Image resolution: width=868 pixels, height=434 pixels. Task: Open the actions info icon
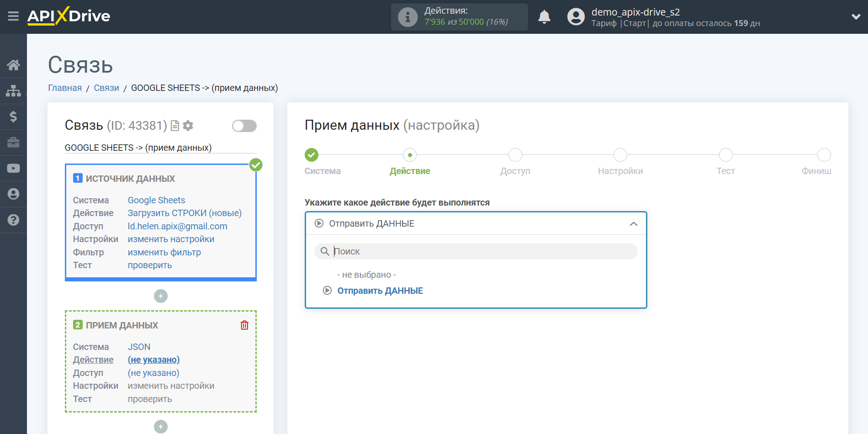point(408,17)
